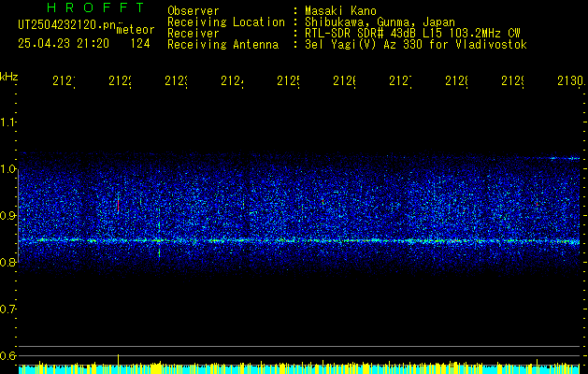588x374 pixels.
Task: Click the 2128 time axis marker
Action: [456, 81]
